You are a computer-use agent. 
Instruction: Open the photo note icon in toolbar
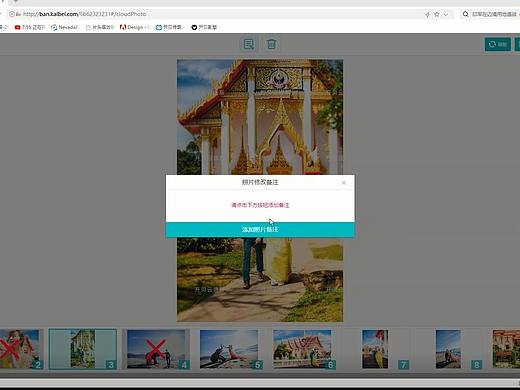point(249,44)
